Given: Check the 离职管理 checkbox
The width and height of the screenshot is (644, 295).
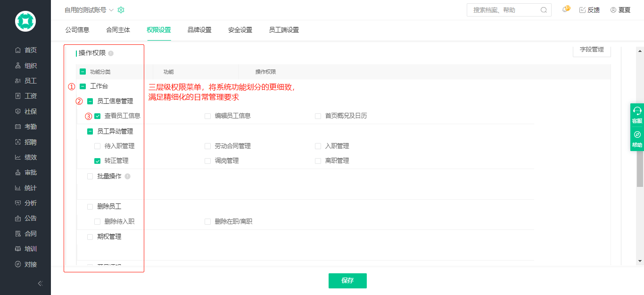Looking at the screenshot, I should coord(318,161).
